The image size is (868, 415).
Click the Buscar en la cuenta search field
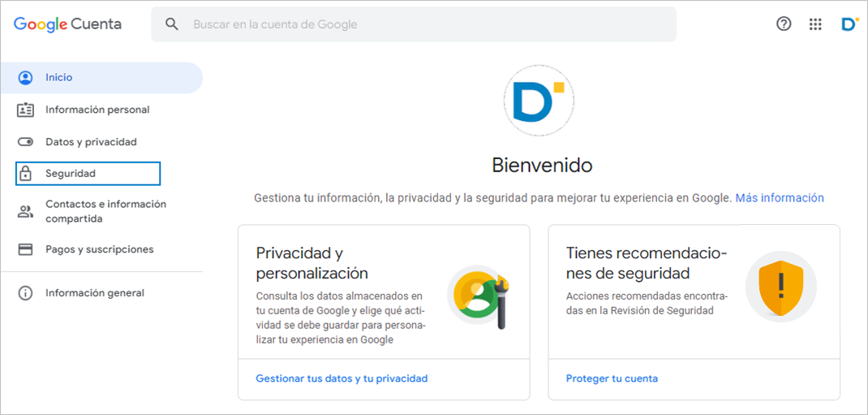click(414, 24)
